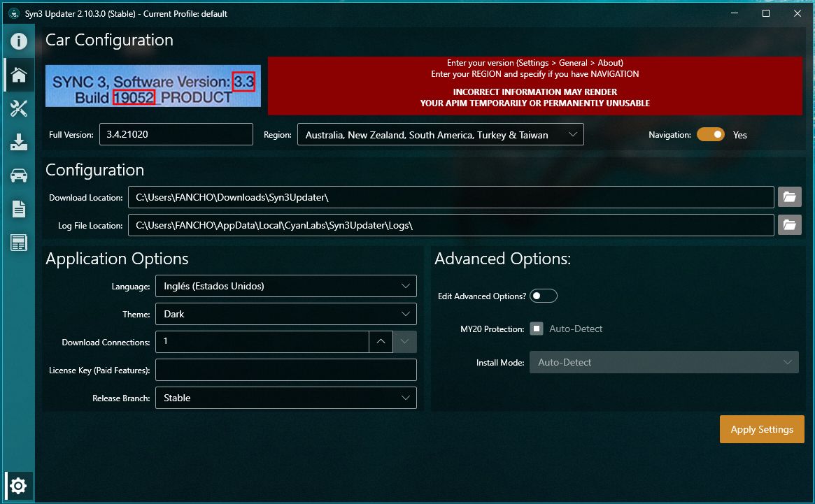Click the SYNC 3 version example image

pyautogui.click(x=153, y=86)
